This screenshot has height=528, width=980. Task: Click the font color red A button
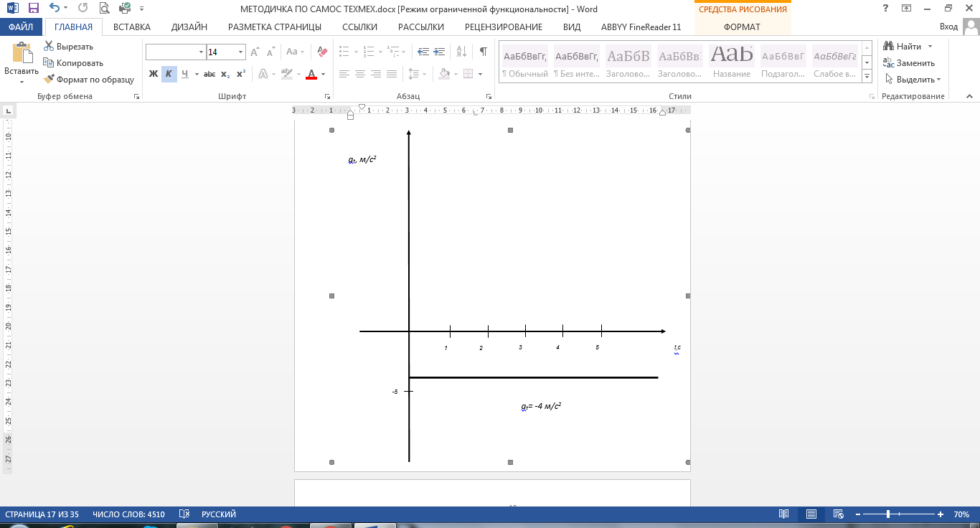[311, 74]
